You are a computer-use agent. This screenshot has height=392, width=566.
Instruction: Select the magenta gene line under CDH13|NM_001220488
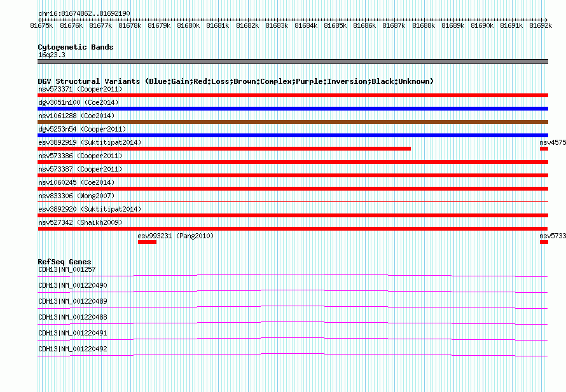(293, 323)
